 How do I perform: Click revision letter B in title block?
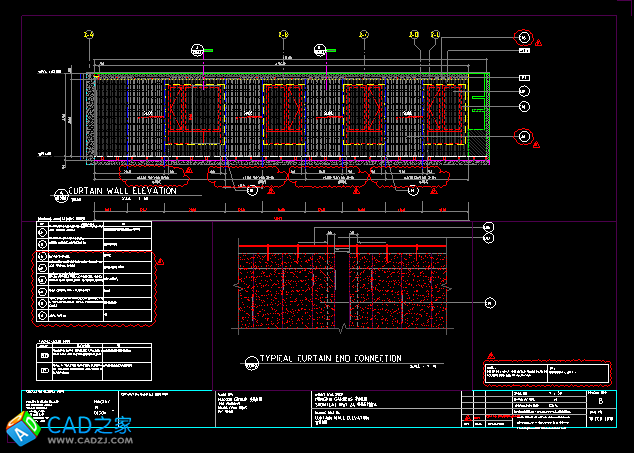600,401
